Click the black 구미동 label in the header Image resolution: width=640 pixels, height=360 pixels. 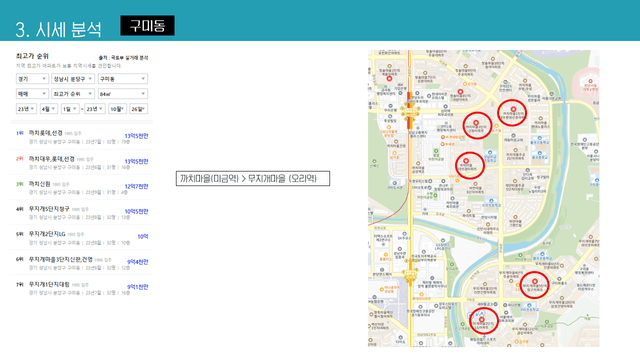tap(147, 26)
